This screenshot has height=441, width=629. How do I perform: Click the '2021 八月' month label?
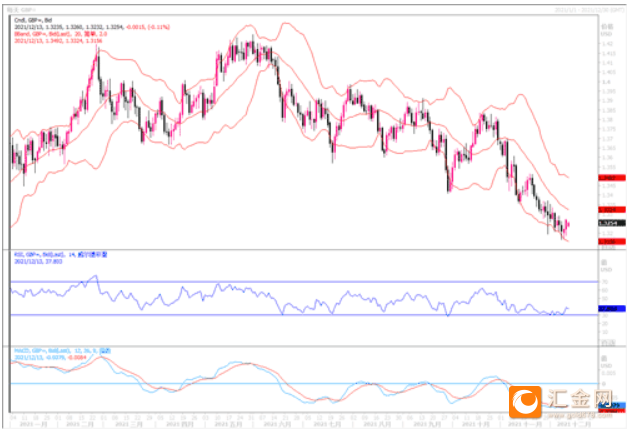(x=377, y=424)
